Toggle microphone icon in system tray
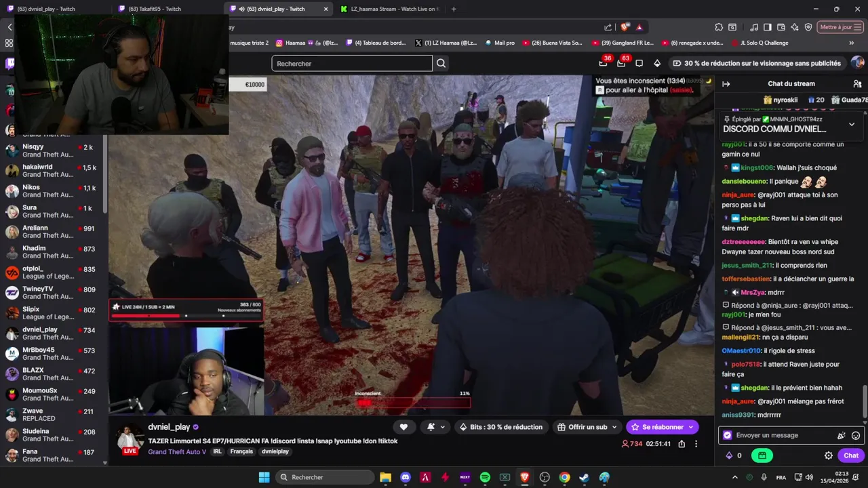This screenshot has width=868, height=488. coord(764,477)
